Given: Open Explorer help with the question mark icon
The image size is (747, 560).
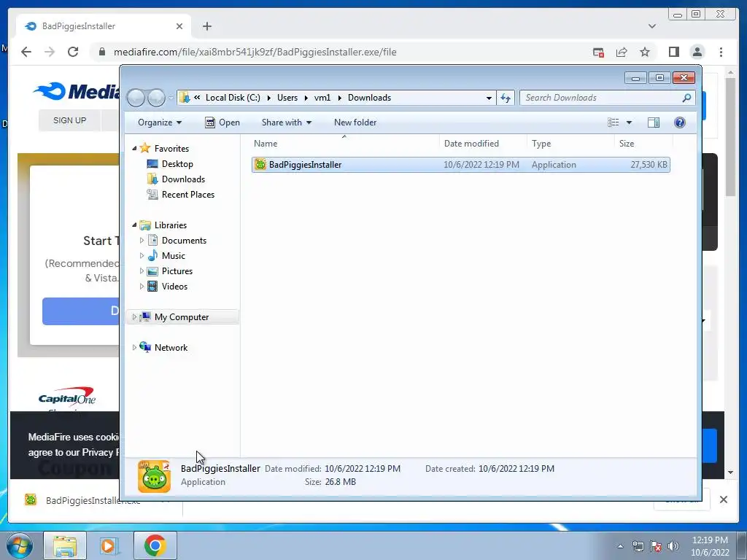Looking at the screenshot, I should click(680, 122).
